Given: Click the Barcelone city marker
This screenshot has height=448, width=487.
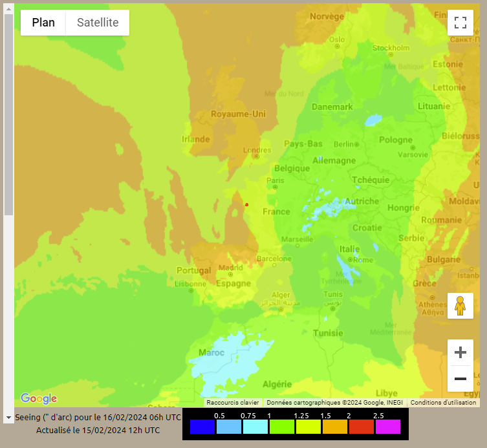Looking at the screenshot, I should (x=274, y=265).
